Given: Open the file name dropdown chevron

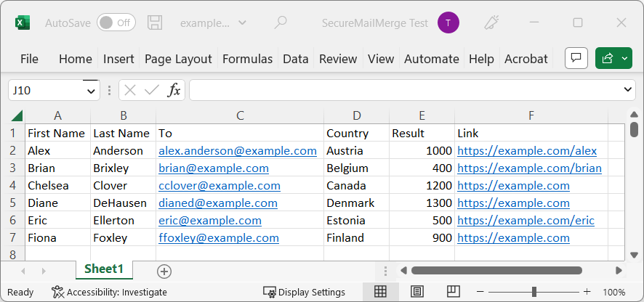Looking at the screenshot, I should coord(242,23).
